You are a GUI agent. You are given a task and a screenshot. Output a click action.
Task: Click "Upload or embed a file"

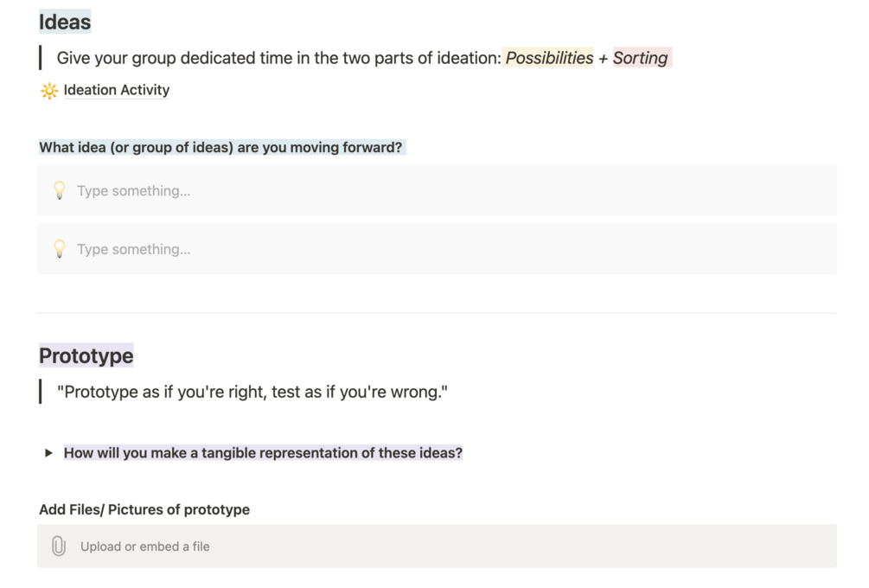click(x=145, y=546)
